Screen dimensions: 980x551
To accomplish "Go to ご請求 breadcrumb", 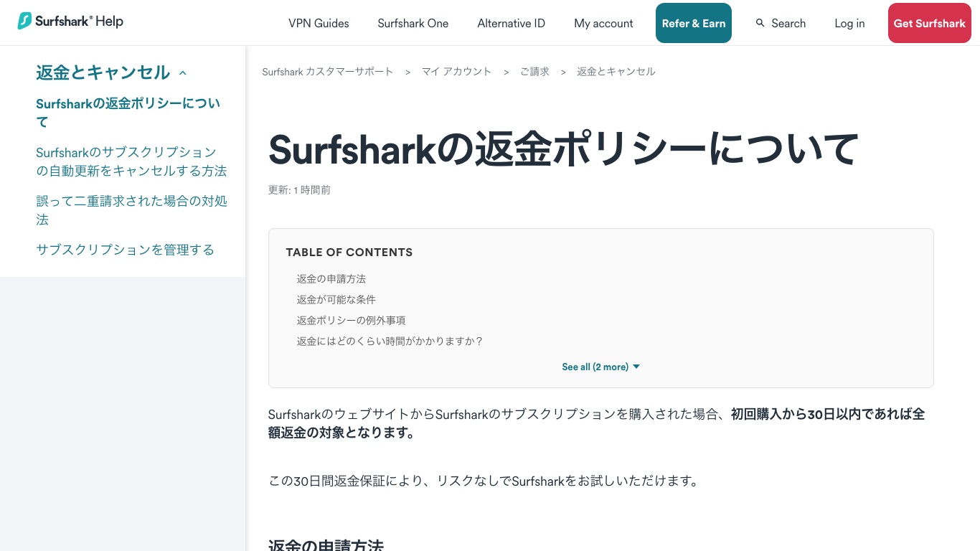I will click(534, 72).
